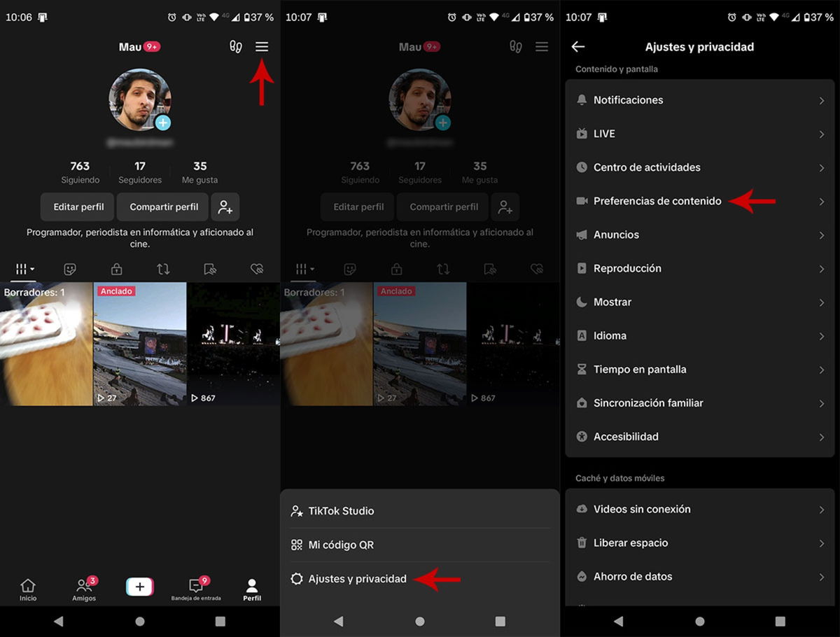Tap the trash icon beside Liberar espacio
The height and width of the screenshot is (637, 840).
pyautogui.click(x=582, y=542)
